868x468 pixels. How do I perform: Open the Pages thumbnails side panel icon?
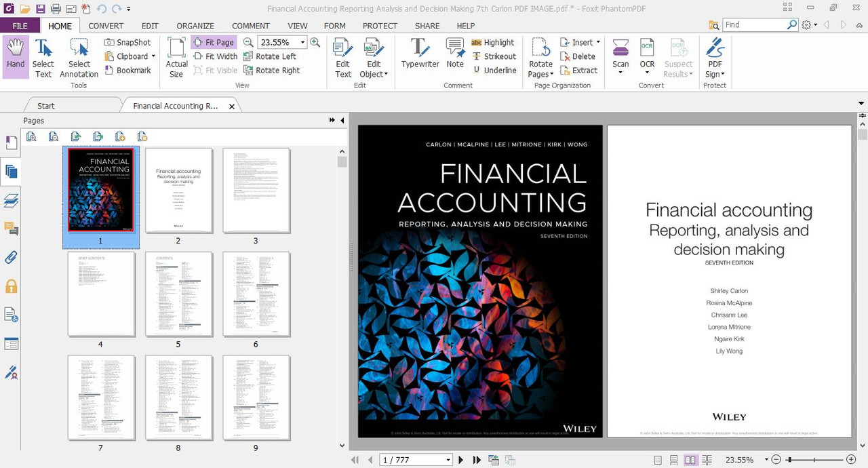(11, 172)
